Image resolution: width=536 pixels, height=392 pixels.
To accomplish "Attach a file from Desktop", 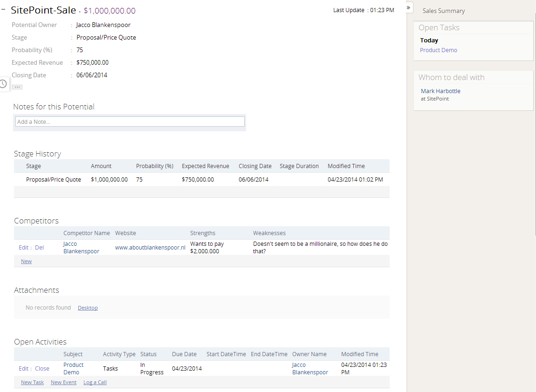I will pos(88,308).
